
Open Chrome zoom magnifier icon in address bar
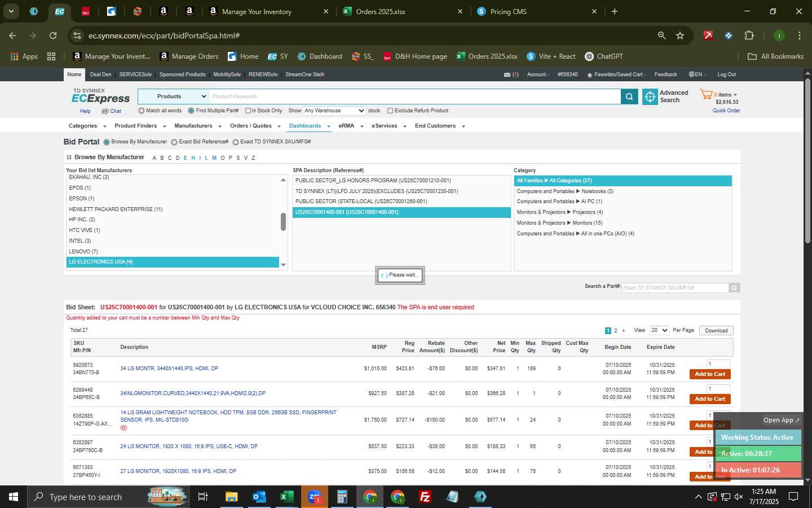tap(661, 36)
